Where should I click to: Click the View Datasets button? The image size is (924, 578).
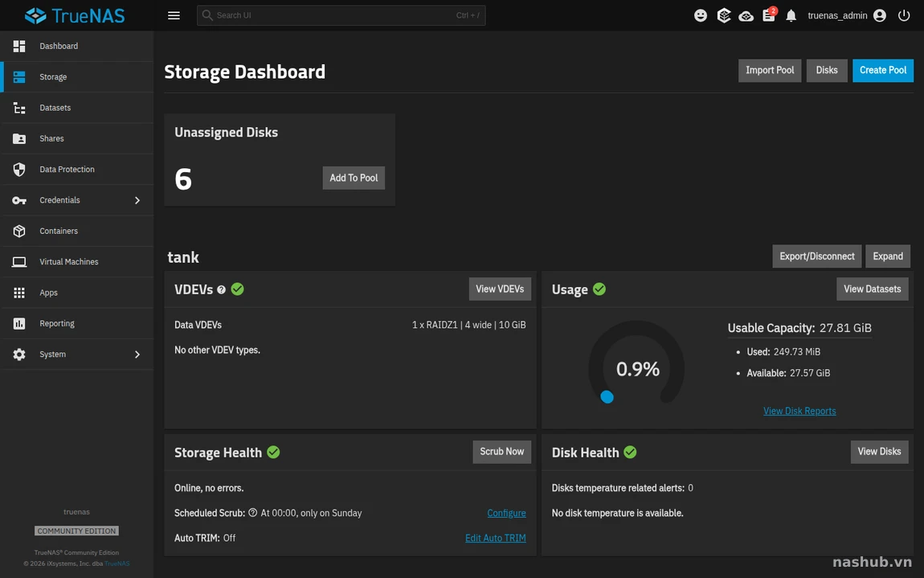(872, 289)
